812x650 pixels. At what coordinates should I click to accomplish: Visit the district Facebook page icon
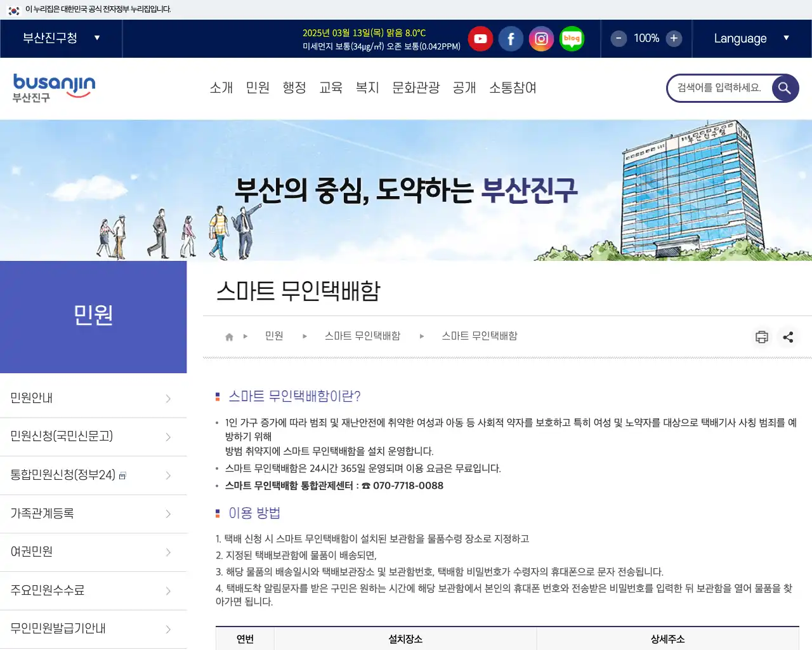[x=511, y=39]
